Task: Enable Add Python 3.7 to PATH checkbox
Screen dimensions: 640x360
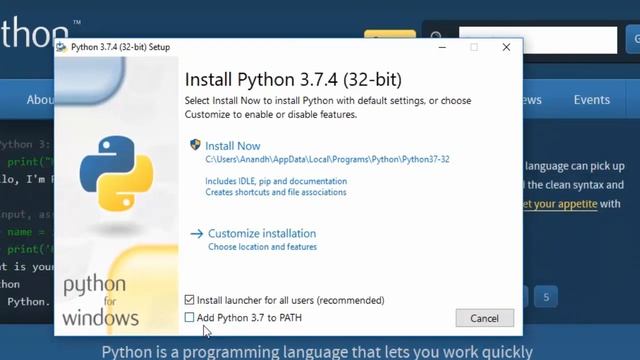Action: point(189,317)
